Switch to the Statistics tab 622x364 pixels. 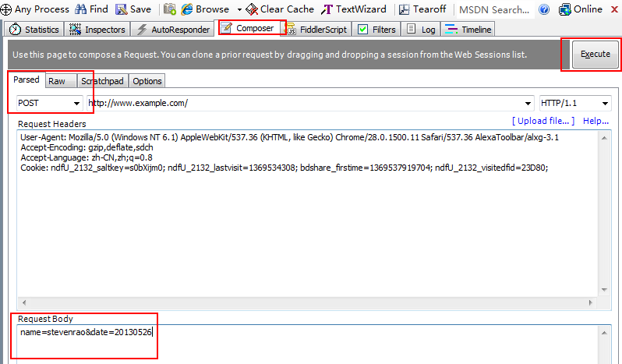pos(34,30)
